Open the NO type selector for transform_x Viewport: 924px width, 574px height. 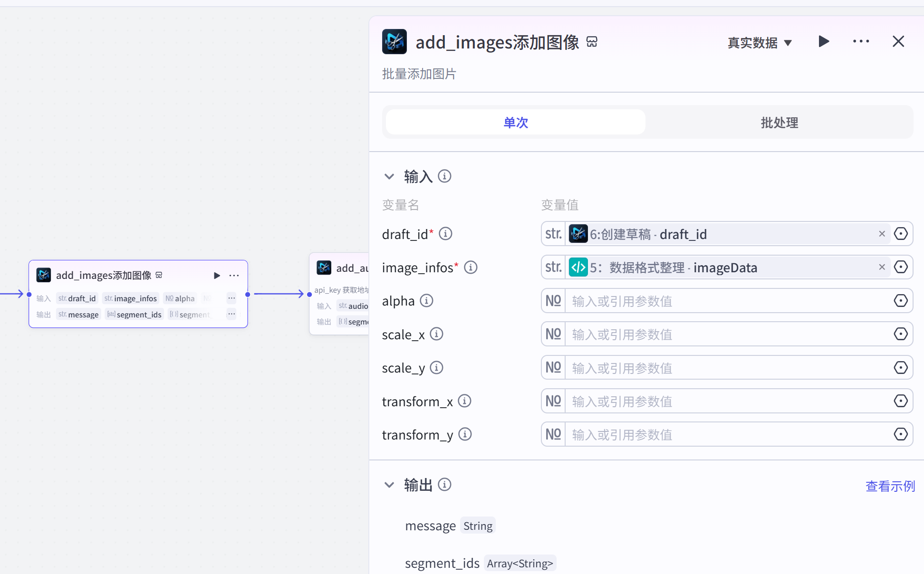click(553, 401)
